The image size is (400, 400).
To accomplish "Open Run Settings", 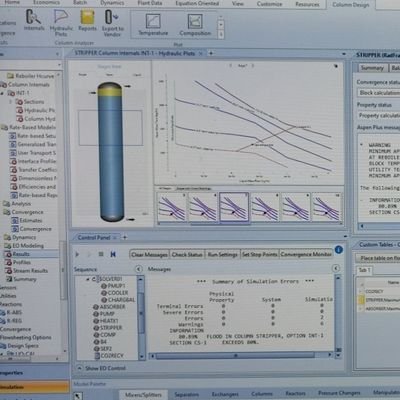I will coord(222,254).
